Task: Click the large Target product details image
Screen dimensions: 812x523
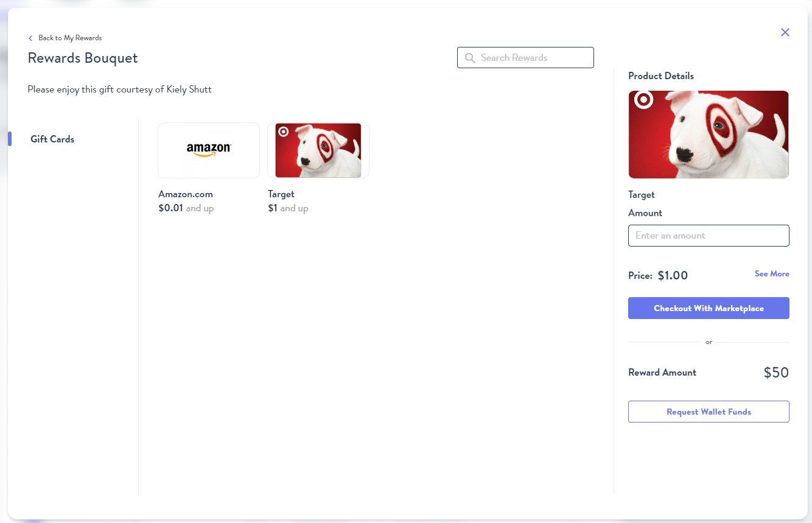Action: (709, 135)
